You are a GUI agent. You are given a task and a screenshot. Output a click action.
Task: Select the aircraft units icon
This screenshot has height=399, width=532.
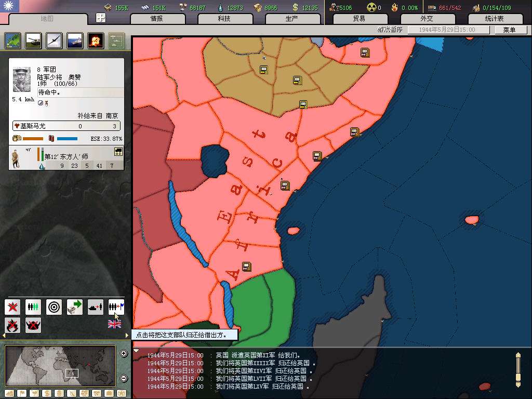[x=54, y=41]
